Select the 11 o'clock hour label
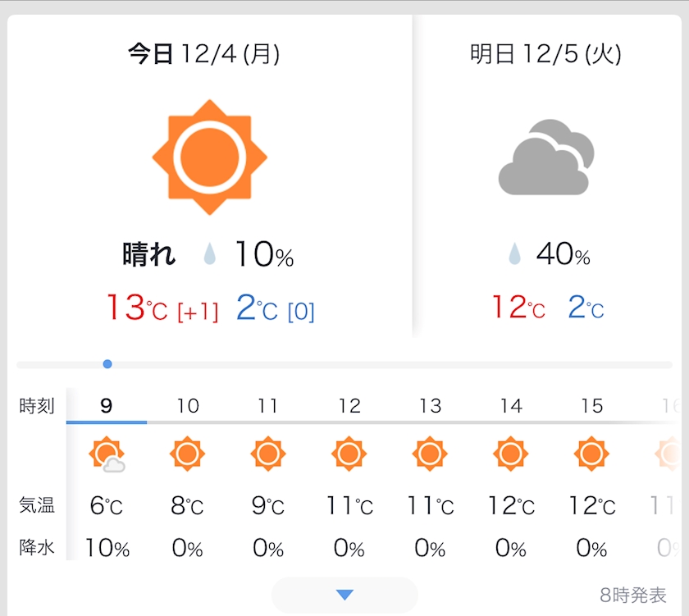This screenshot has width=689, height=616. click(x=267, y=405)
